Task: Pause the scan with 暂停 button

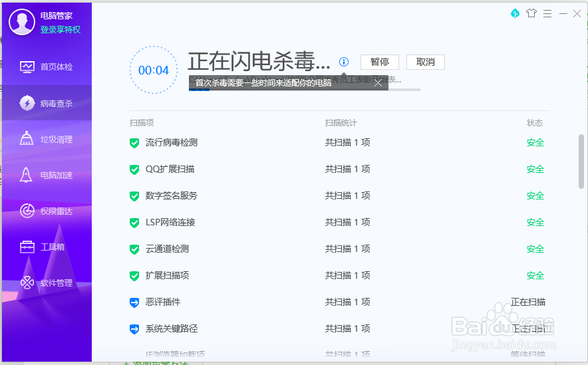Action: (x=380, y=62)
